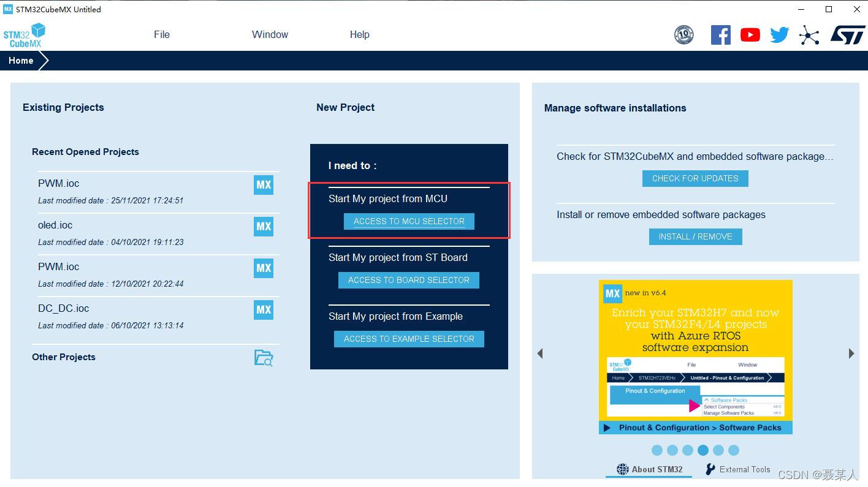Open the MX icon beside PWM.ioc dated 12/10/2021
The height and width of the screenshot is (487, 868).
click(x=264, y=268)
